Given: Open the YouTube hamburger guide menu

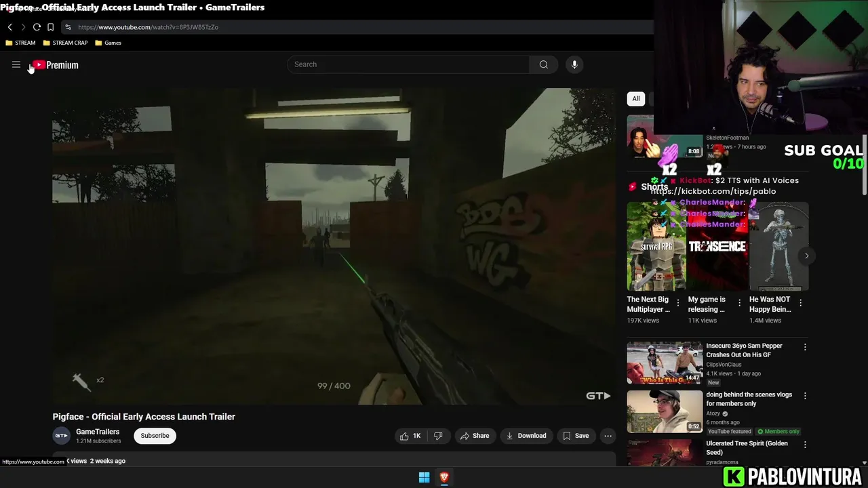Looking at the screenshot, I should pos(16,64).
